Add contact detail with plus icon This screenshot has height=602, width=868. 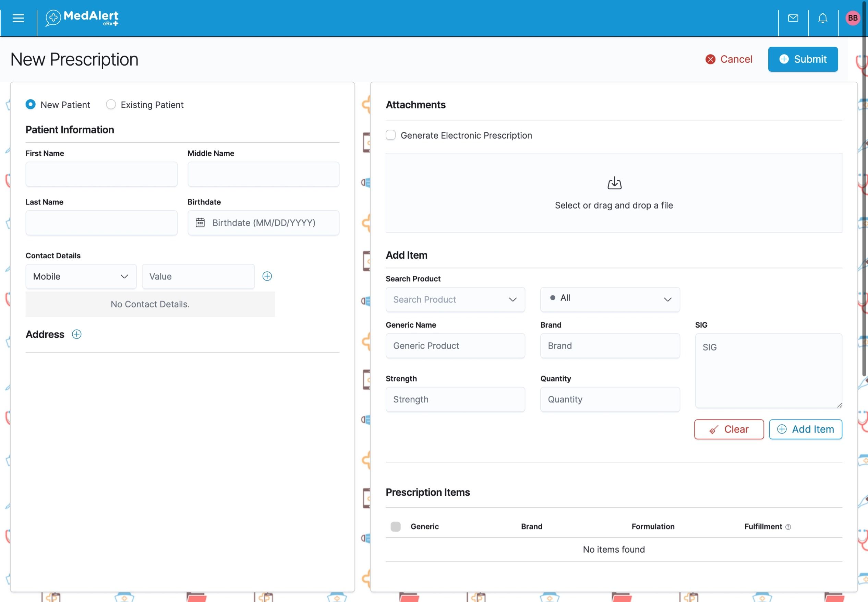[x=267, y=276]
